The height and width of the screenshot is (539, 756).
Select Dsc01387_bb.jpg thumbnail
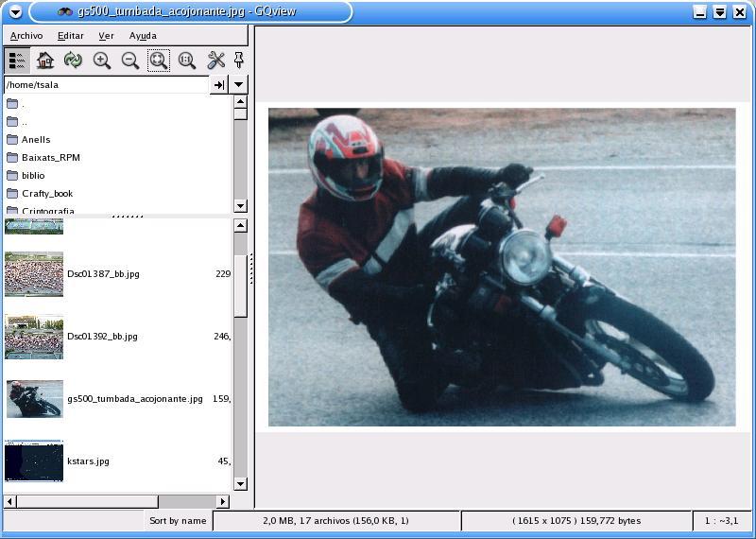coord(34,274)
